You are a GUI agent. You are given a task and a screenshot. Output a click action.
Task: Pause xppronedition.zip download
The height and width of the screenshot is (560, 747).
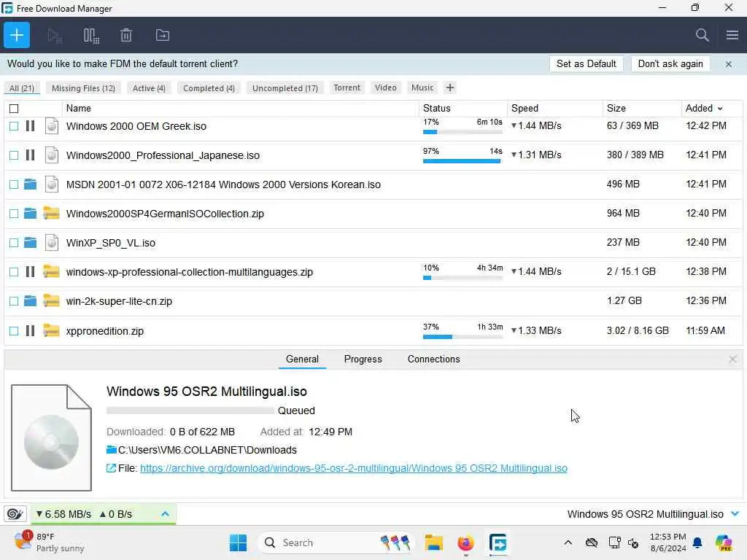click(x=30, y=330)
